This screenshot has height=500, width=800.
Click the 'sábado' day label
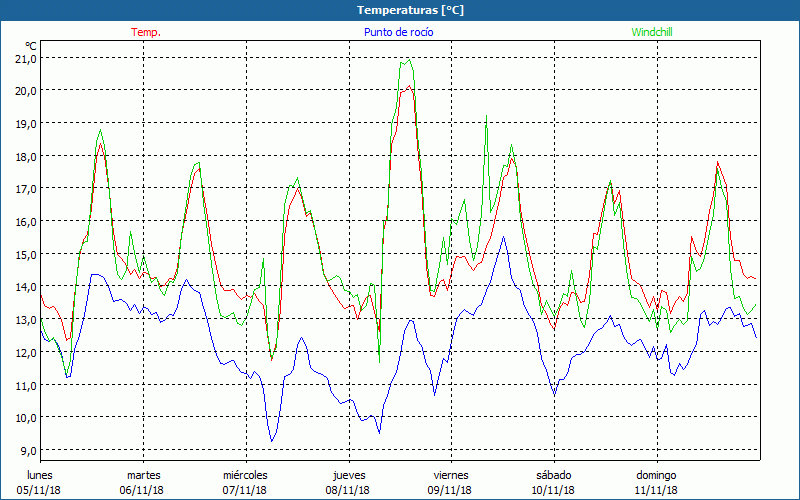554,475
